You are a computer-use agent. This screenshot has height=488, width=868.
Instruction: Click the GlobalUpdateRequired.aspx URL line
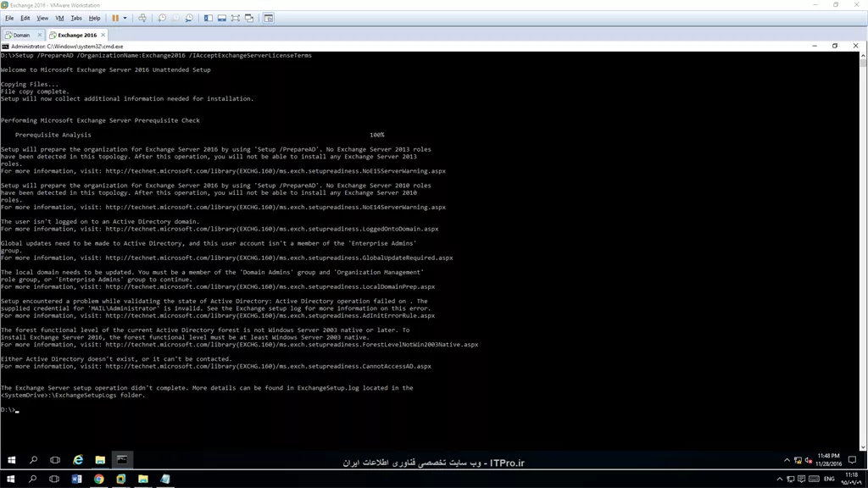(x=227, y=258)
